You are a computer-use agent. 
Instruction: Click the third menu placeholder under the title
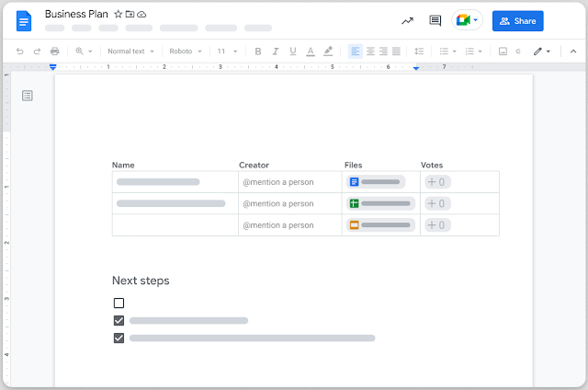click(108, 28)
